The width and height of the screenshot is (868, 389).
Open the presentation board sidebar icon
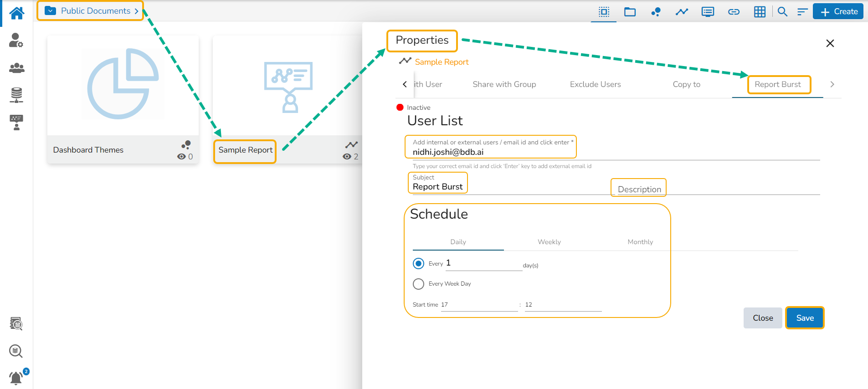pos(16,123)
